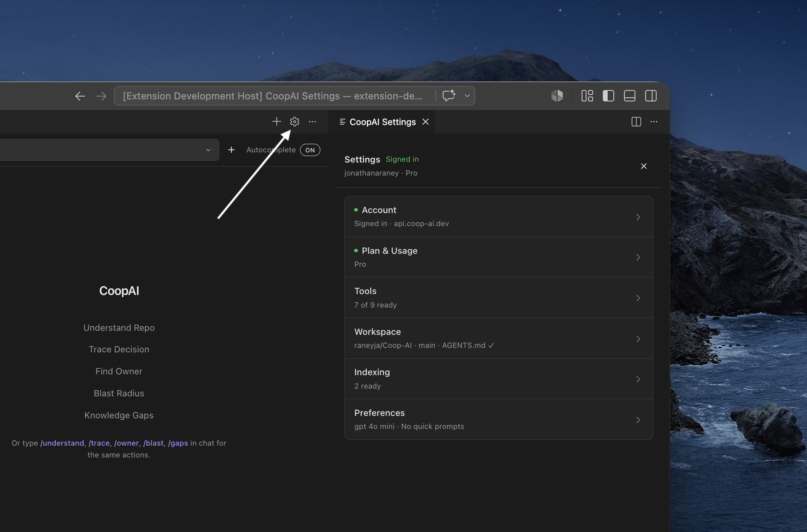Click the plus button next to Autocomplete
Screen dimensions: 807x532
(231, 150)
